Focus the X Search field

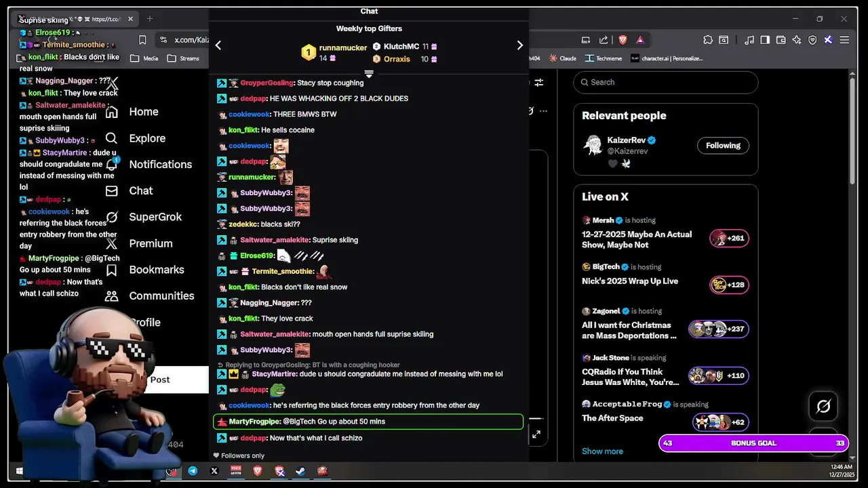[665, 82]
